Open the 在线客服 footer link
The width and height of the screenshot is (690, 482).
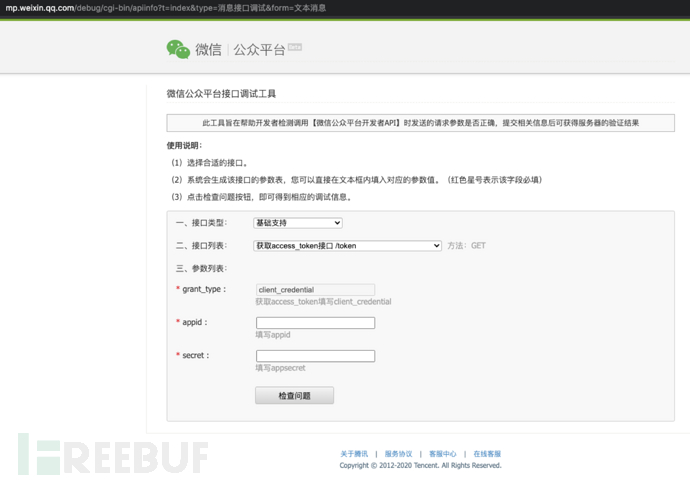(x=487, y=454)
